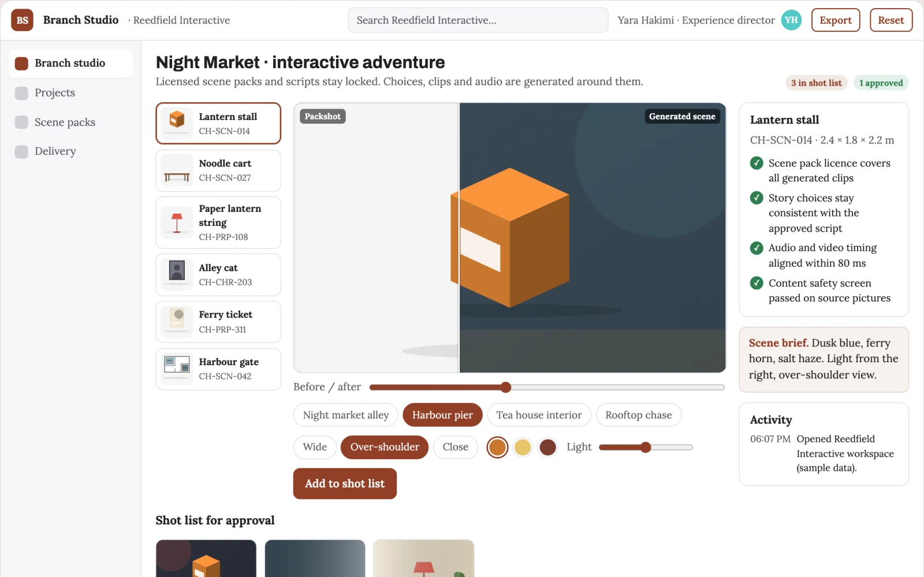Pick the dark brown color swatch
The width and height of the screenshot is (924, 577).
[547, 447]
